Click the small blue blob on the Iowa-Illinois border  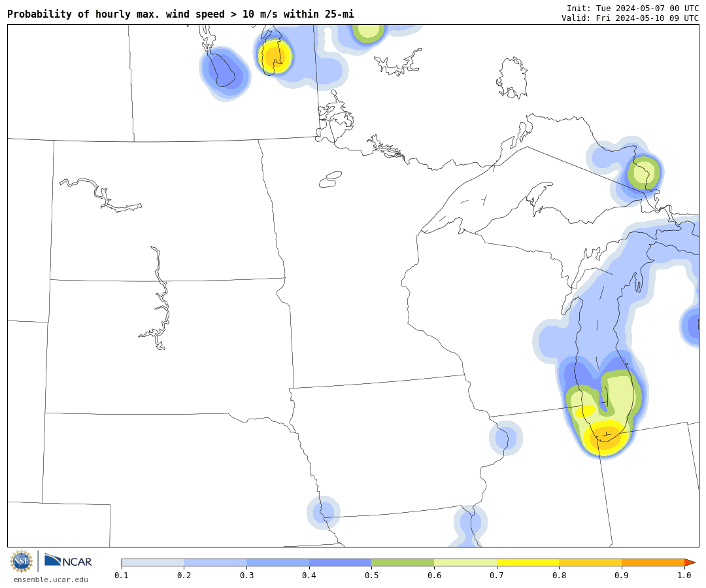[505, 438]
